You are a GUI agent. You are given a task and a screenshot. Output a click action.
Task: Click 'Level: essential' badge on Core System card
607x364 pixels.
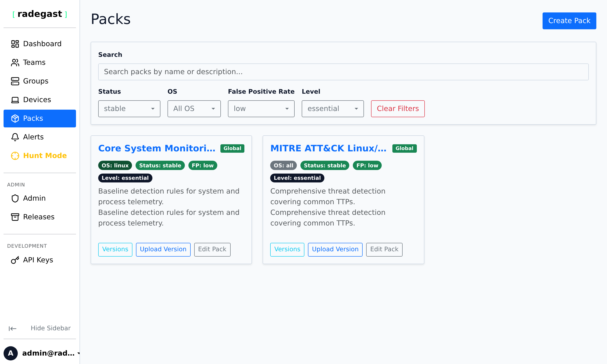(125, 178)
